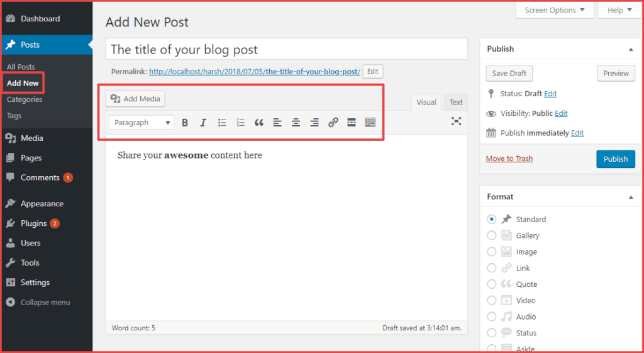The image size is (644, 353).
Task: Align text left
Action: [277, 123]
